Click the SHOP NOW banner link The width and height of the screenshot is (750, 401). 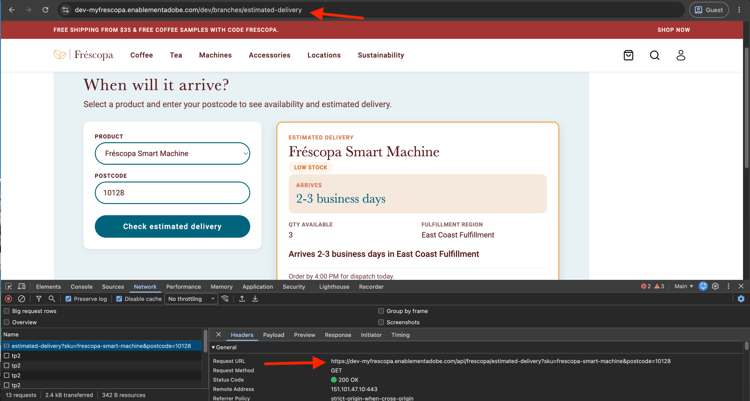(673, 30)
